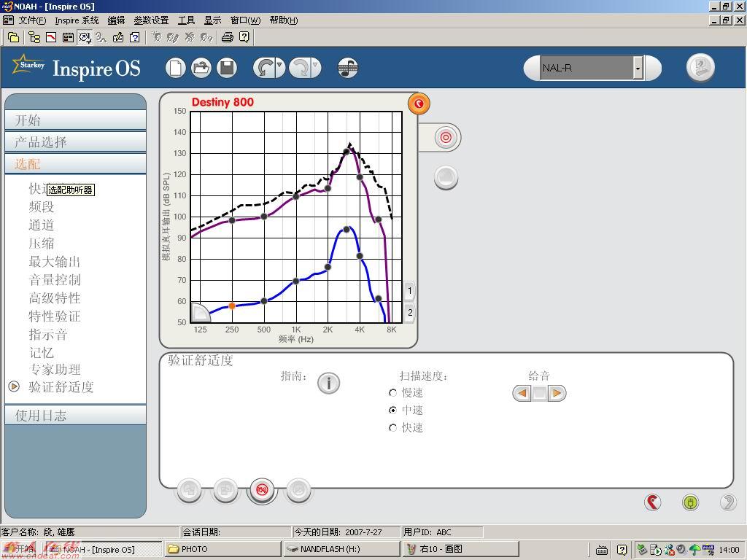Stop tone with middle square button

tap(539, 393)
